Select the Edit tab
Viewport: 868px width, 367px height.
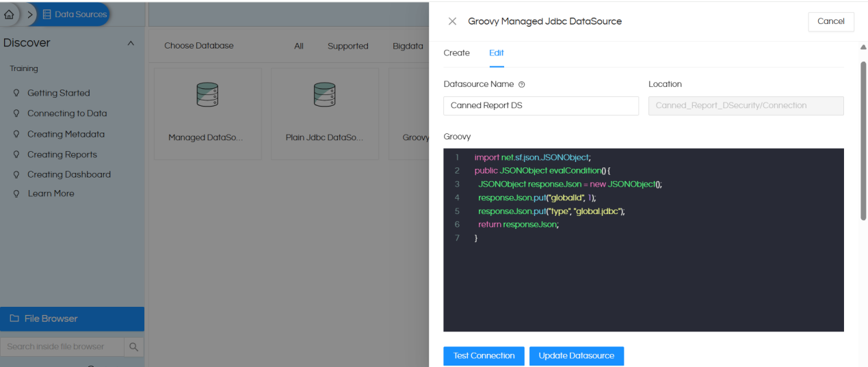point(497,53)
